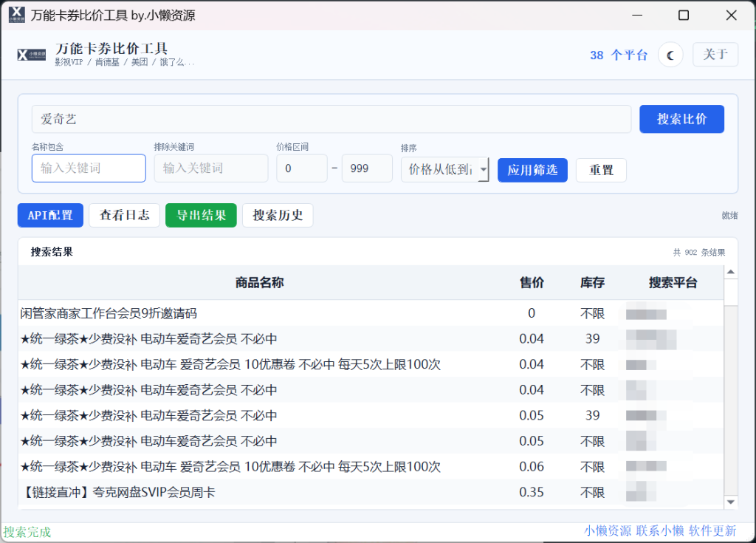Viewport: 756px width, 543px height.
Task: Click the 0.35 price cell
Action: (532, 492)
